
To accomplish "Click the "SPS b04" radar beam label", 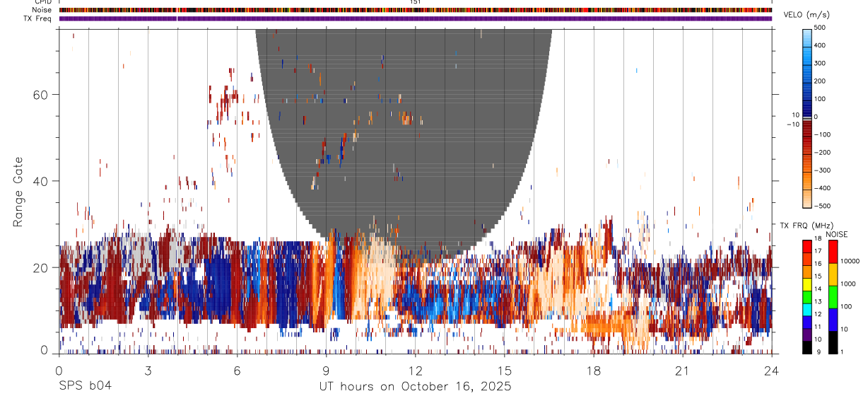I will 85,387.
